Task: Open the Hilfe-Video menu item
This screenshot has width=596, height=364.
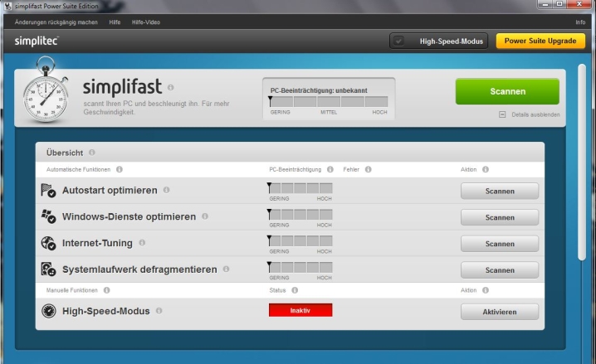Action: coord(146,22)
